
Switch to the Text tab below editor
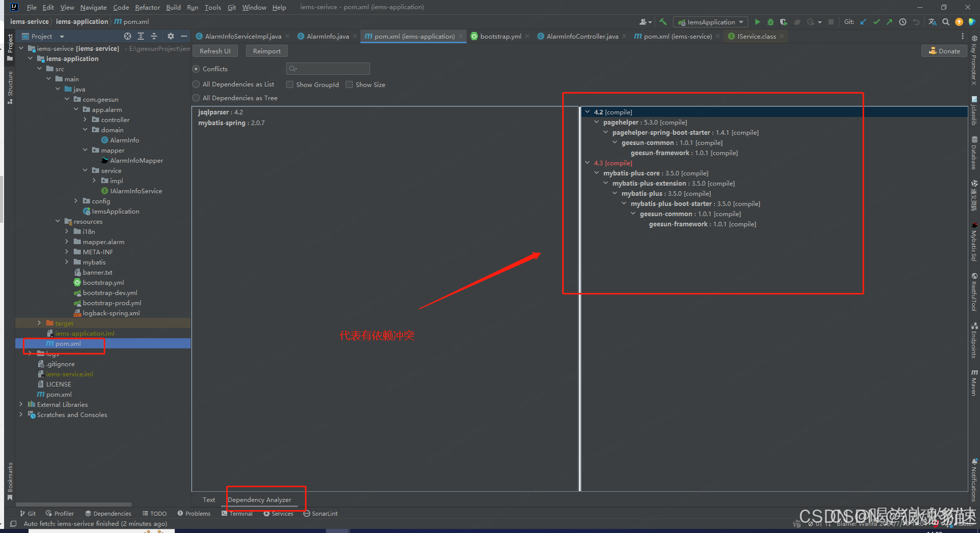click(x=209, y=499)
